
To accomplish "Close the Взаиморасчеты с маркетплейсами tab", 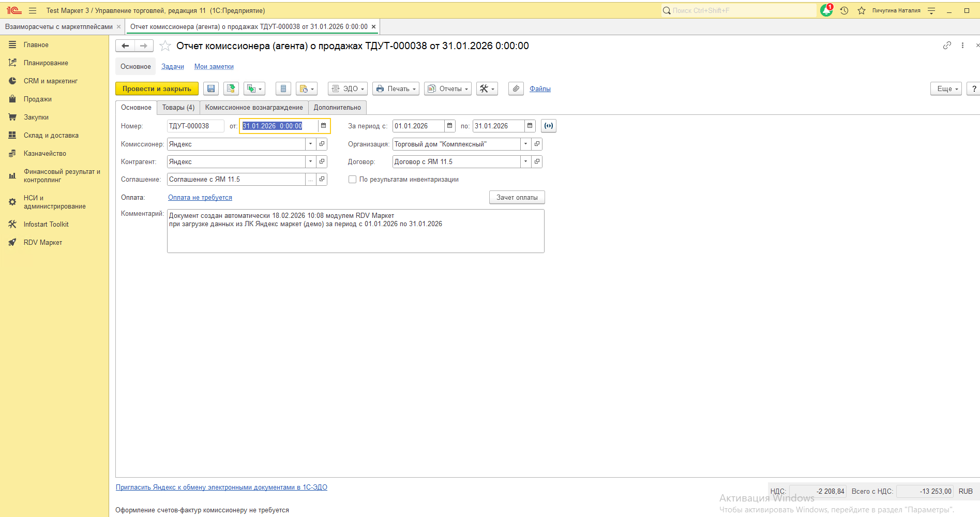I will tap(119, 27).
